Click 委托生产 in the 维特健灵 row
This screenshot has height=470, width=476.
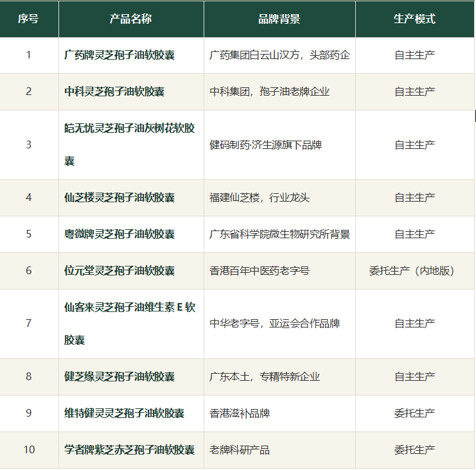pyautogui.click(x=415, y=413)
